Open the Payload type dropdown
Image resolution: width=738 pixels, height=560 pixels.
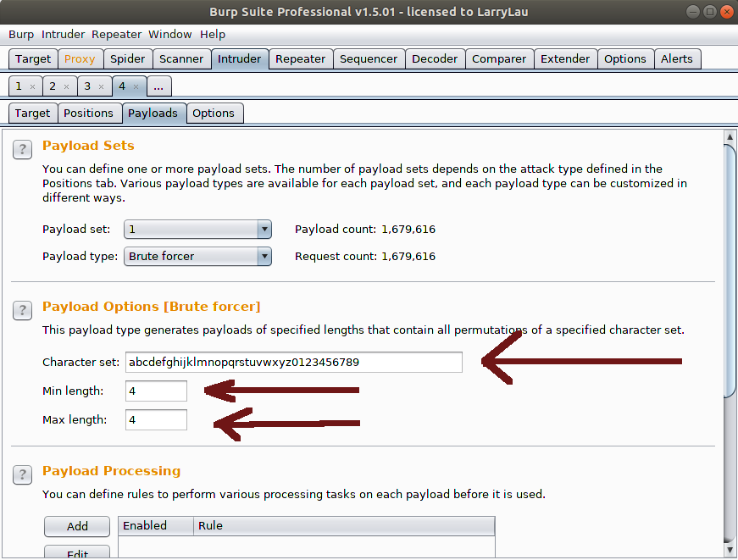click(x=197, y=257)
